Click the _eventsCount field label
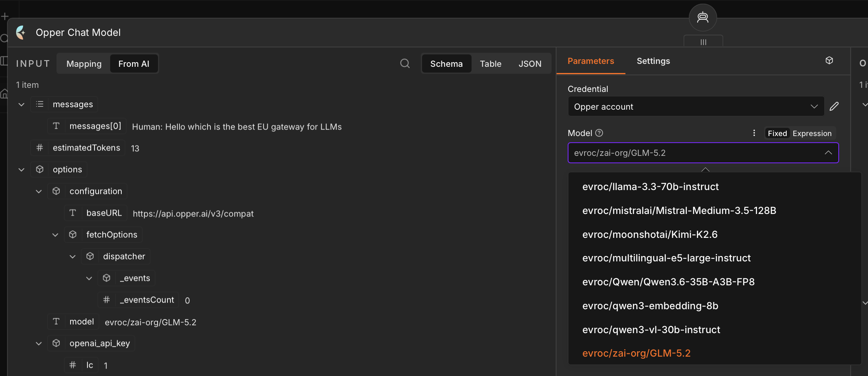The height and width of the screenshot is (376, 868). click(x=147, y=300)
